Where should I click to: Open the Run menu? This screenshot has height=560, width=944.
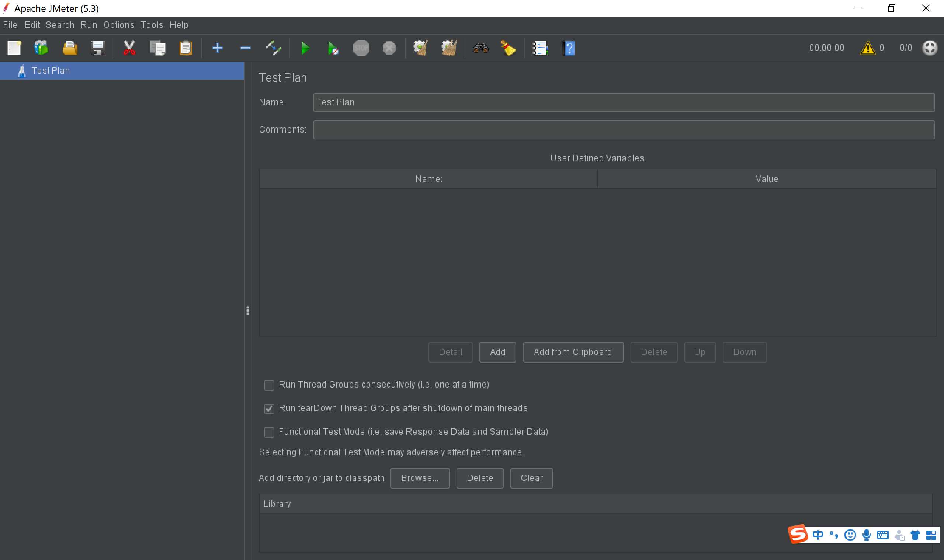point(89,25)
